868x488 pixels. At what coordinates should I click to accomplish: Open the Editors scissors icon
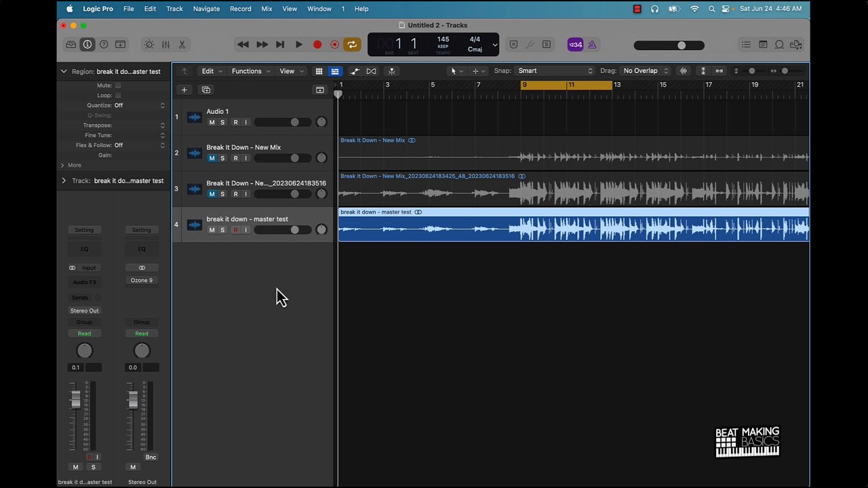pos(182,45)
